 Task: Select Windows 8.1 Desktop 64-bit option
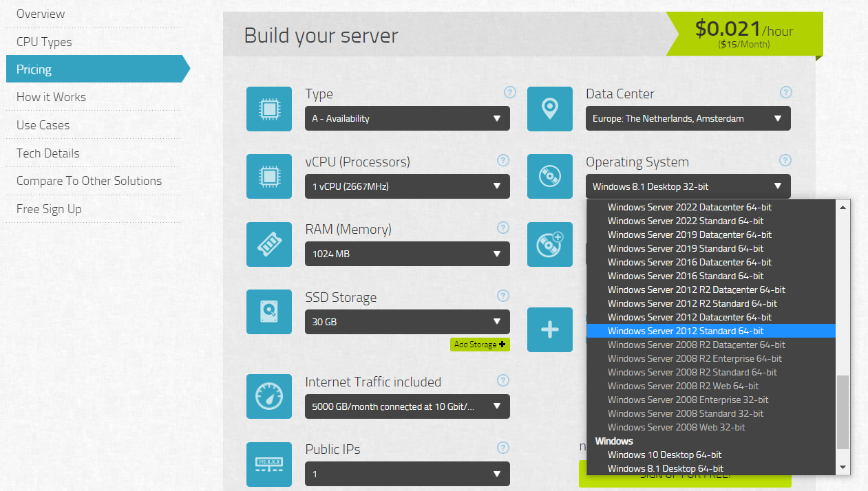(711, 468)
